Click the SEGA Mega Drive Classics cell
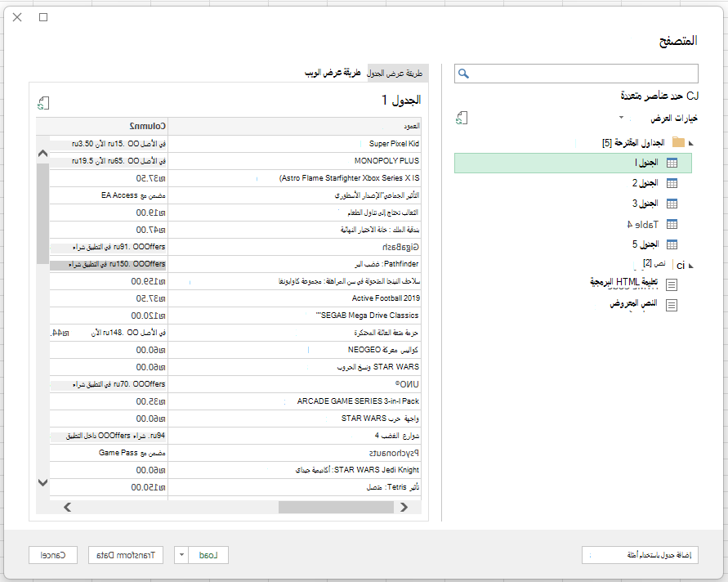 point(295,316)
